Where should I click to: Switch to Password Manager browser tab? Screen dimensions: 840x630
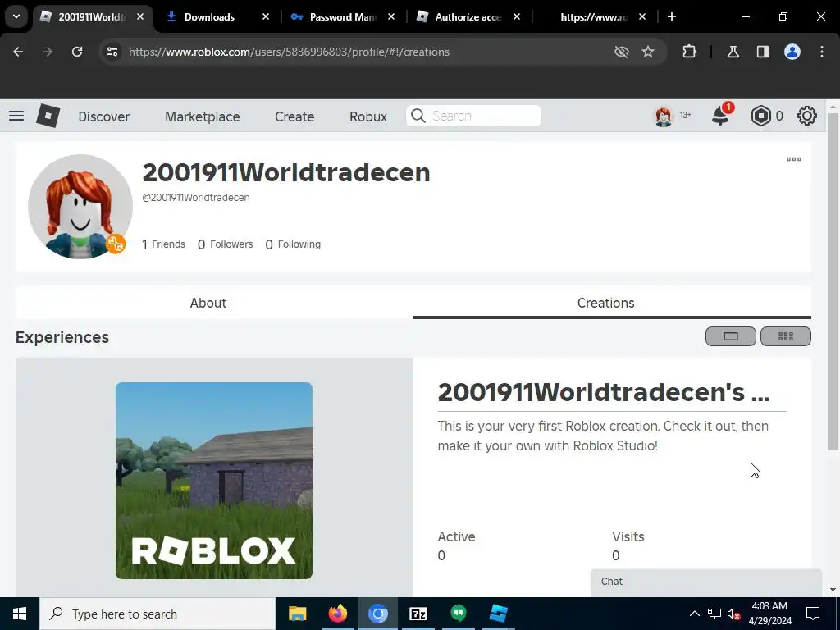343,16
